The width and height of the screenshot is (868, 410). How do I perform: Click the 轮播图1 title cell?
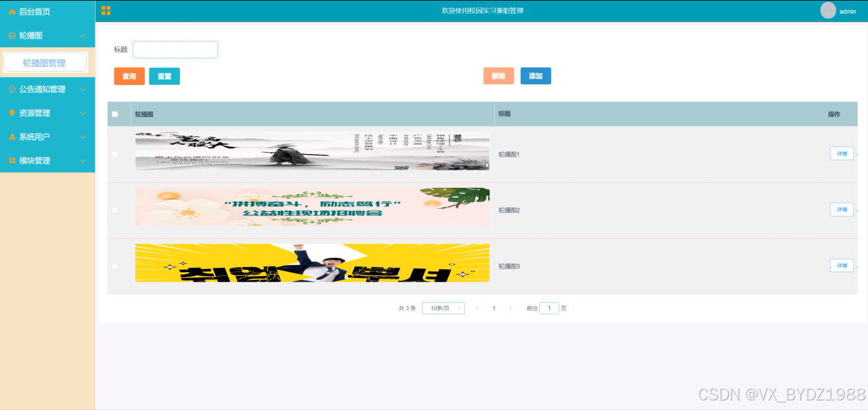[509, 155]
